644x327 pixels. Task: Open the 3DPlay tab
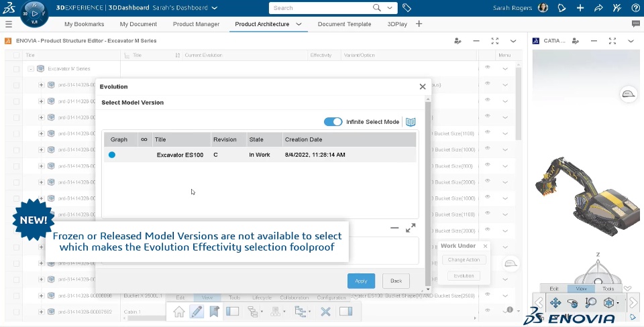click(397, 24)
